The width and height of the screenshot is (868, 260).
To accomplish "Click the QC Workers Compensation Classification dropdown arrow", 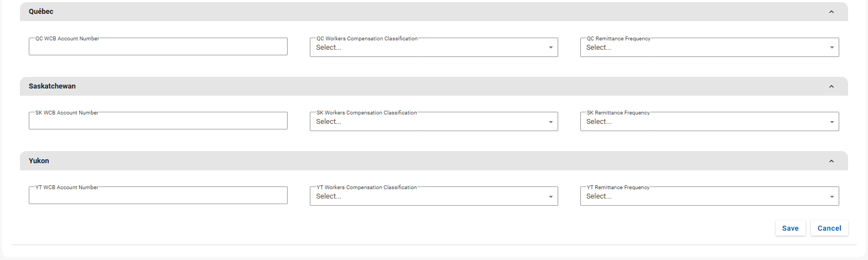I will tap(550, 48).
